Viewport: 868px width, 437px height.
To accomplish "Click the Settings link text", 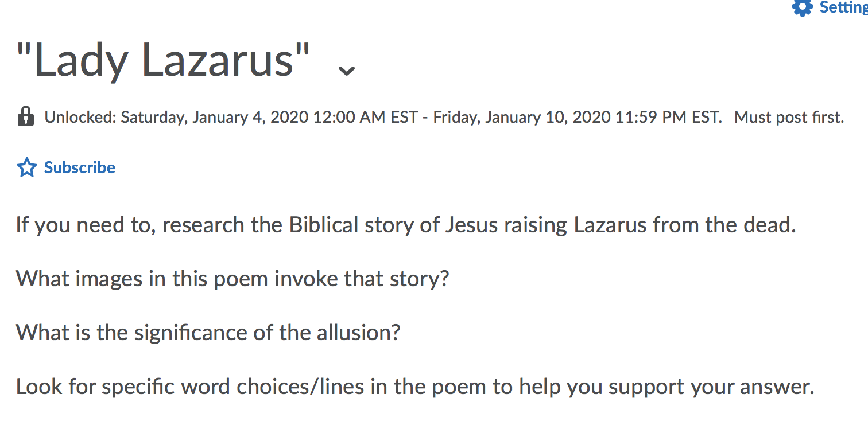I will click(843, 7).
